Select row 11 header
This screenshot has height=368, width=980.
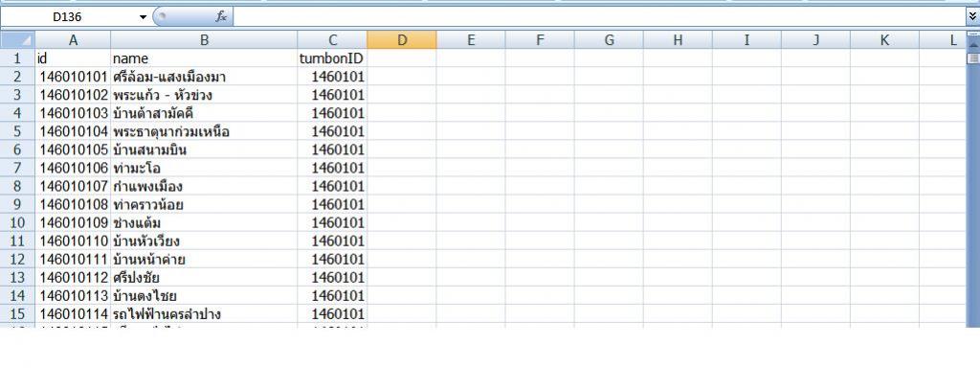(x=17, y=241)
